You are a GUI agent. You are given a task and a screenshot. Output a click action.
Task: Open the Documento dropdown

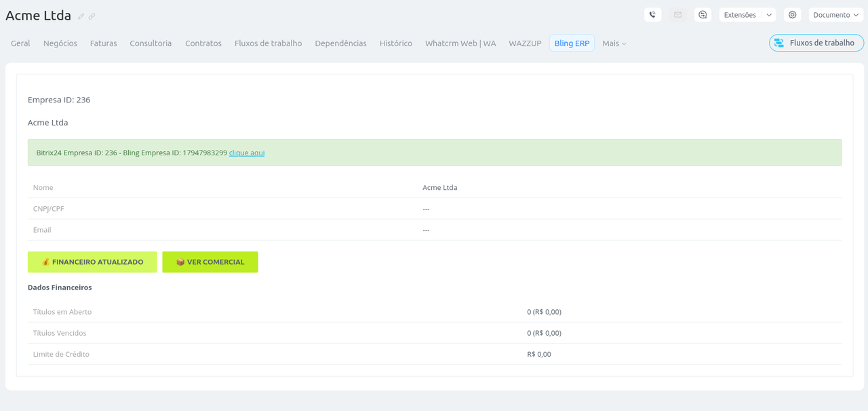click(835, 15)
